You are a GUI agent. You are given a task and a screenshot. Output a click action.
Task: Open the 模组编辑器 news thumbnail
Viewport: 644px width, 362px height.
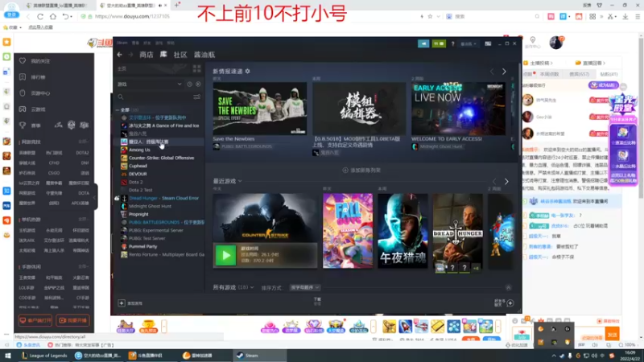click(359, 109)
